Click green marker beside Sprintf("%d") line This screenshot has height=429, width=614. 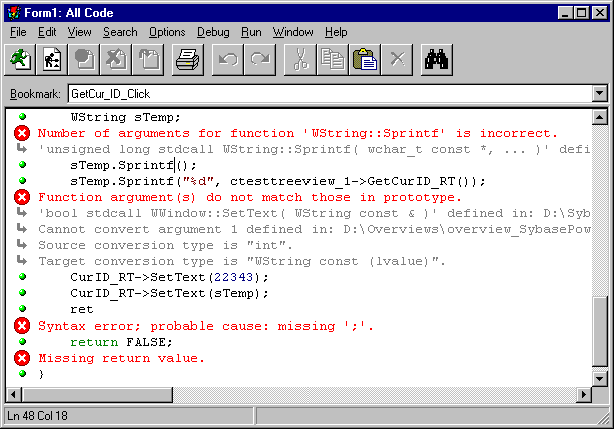pos(22,180)
